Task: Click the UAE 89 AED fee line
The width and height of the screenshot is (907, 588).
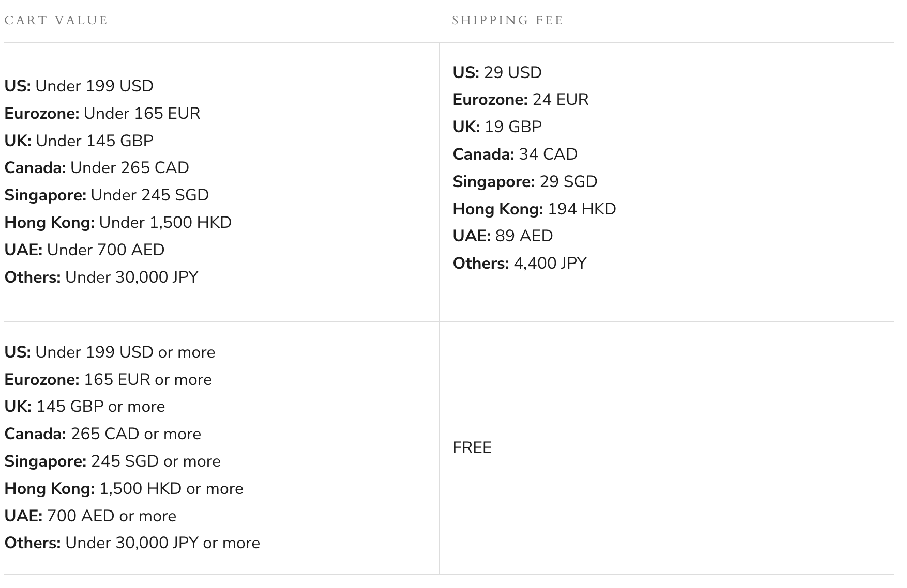Action: [503, 236]
